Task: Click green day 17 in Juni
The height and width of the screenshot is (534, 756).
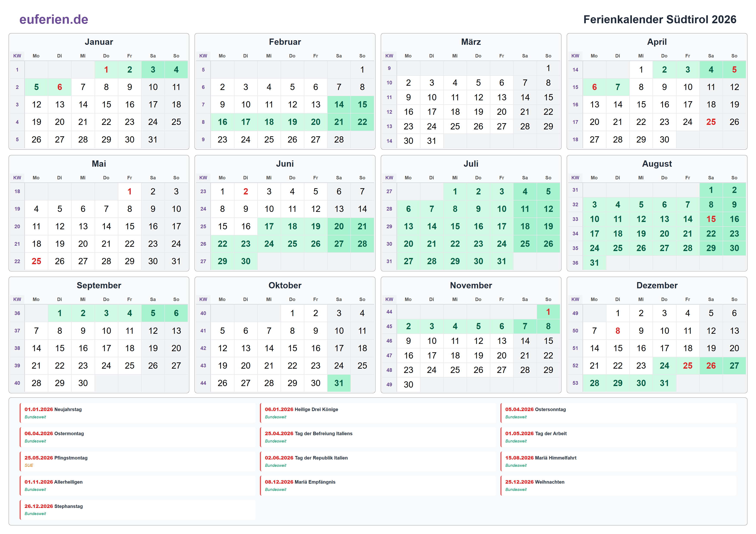Action: pos(269,226)
